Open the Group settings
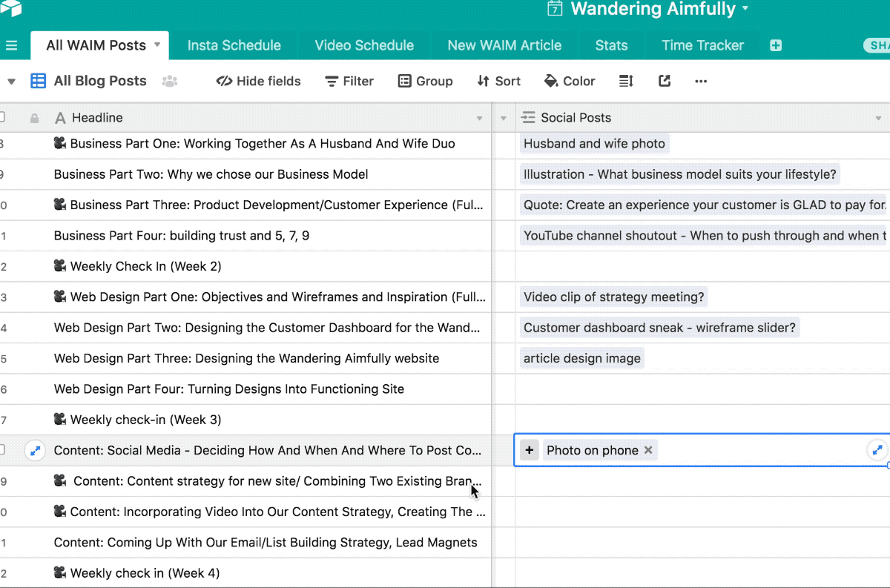 [x=425, y=81]
